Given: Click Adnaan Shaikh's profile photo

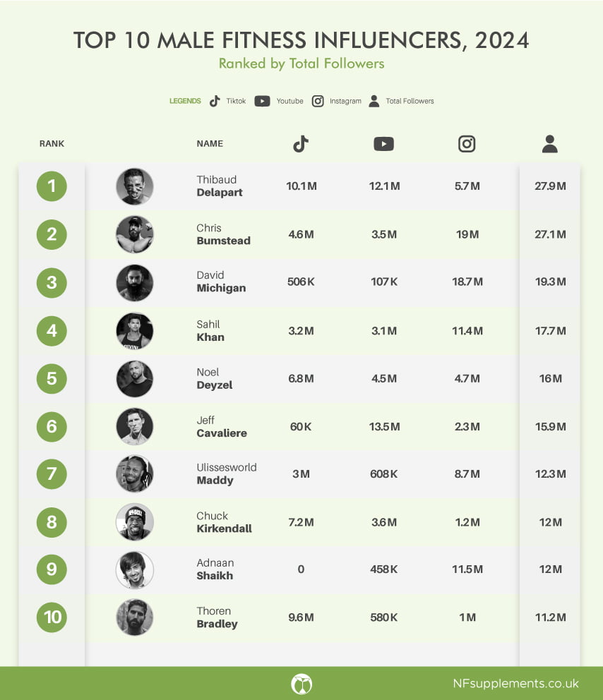Looking at the screenshot, I should click(134, 569).
